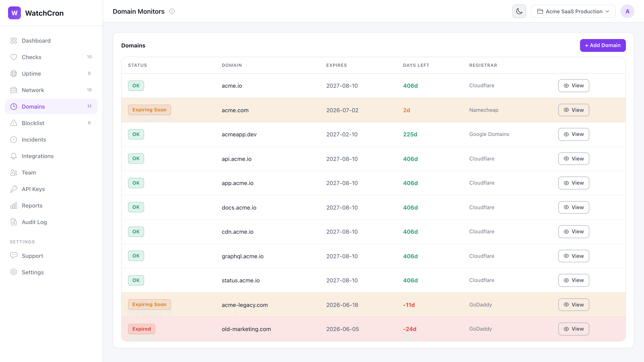This screenshot has width=644, height=362.
Task: Click the Google Domains registrar cell
Action: [x=489, y=134]
